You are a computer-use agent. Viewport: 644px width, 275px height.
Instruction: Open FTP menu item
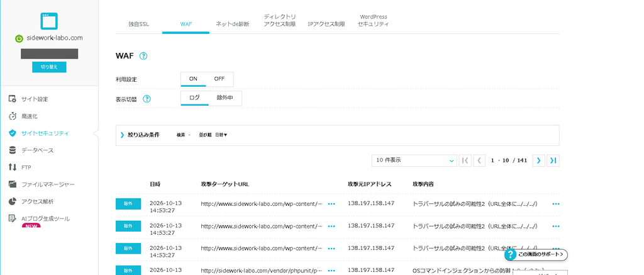26,167
